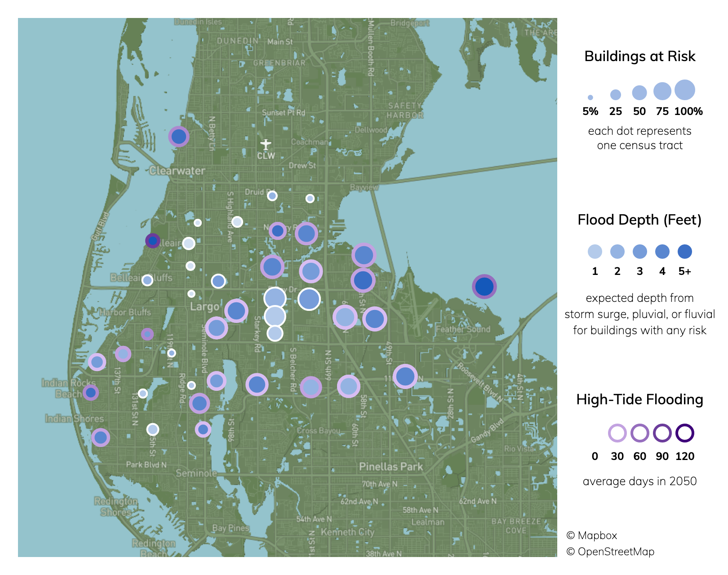Image resolution: width=728 pixels, height=575 pixels.
Task: Click the Rio Vista map label
Action: [519, 449]
